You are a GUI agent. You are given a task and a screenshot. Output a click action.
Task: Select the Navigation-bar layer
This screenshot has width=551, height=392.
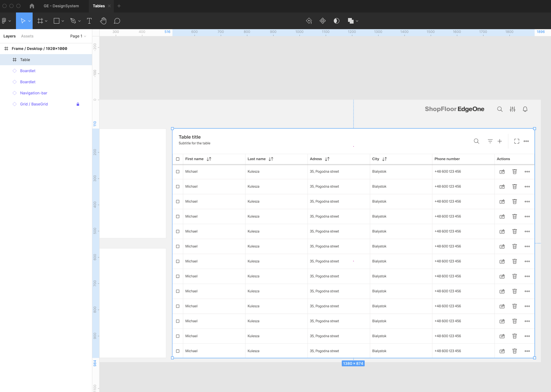pyautogui.click(x=34, y=93)
